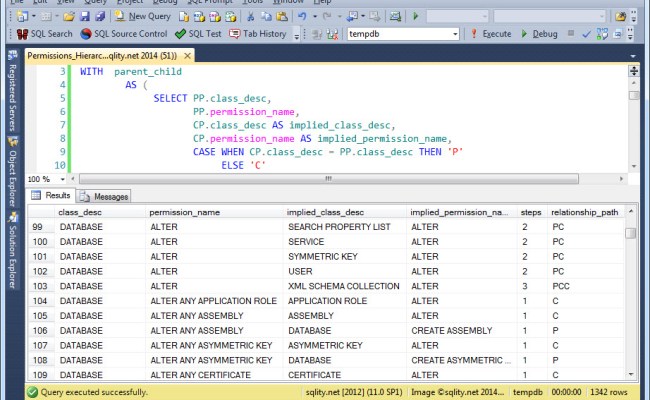Open the Registered Servers side tab
The width and height of the screenshot is (650, 400).
[x=12, y=90]
